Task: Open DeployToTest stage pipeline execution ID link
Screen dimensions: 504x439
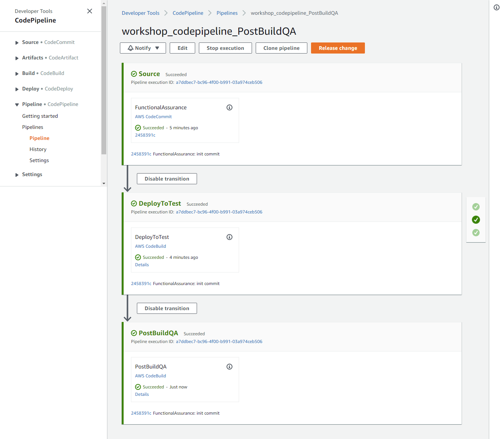Action: click(219, 212)
